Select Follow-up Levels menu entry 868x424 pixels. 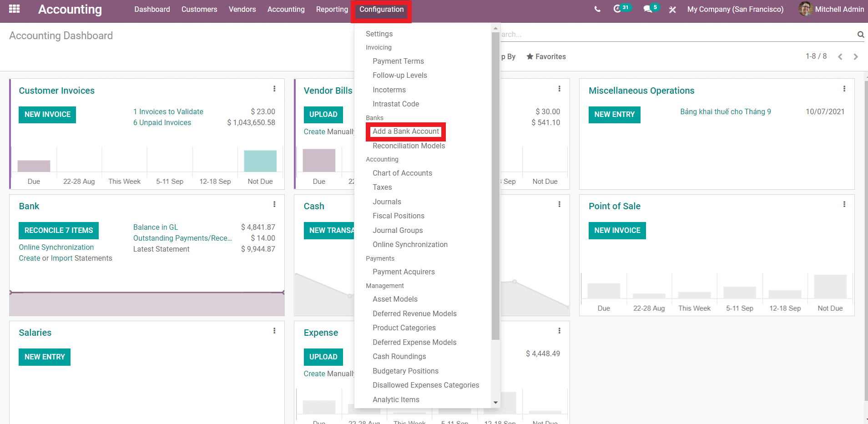click(399, 75)
